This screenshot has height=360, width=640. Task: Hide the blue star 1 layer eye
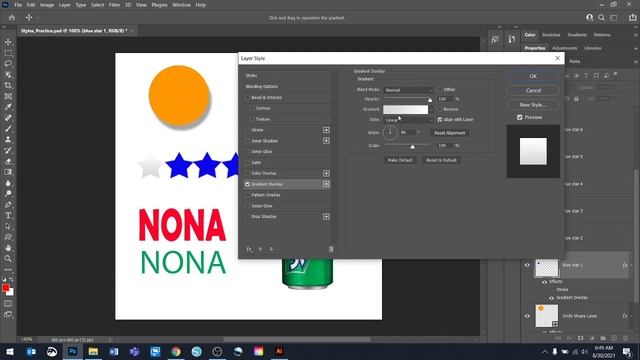point(527,265)
